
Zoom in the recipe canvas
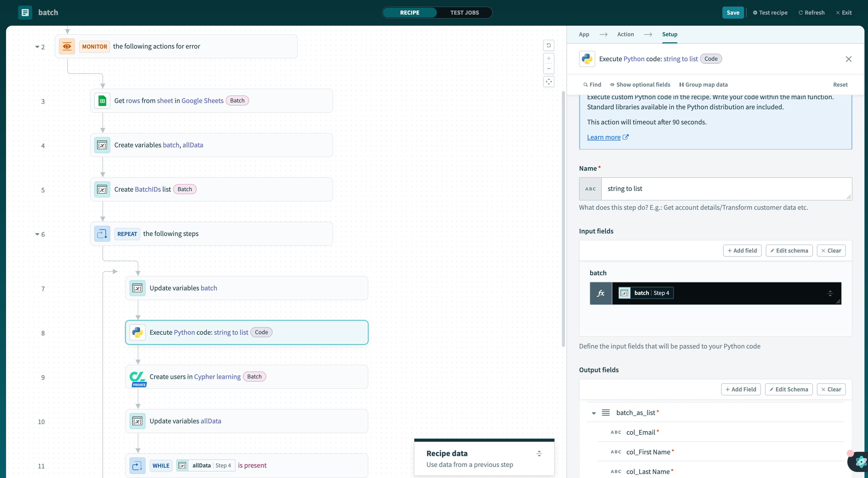pos(549,59)
